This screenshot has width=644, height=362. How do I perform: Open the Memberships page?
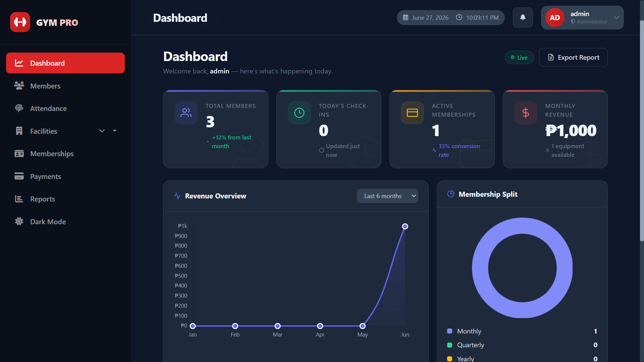[65, 154]
